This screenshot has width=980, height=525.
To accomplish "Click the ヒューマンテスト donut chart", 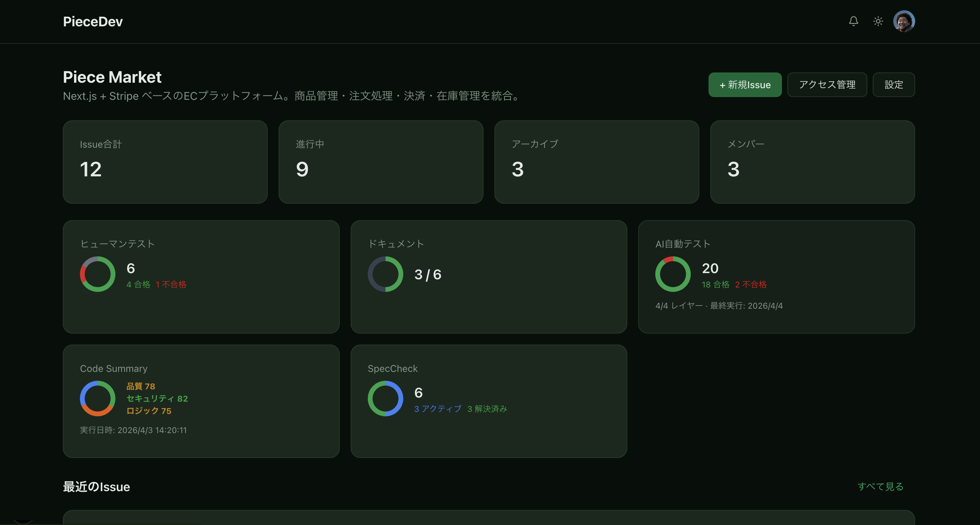I will coord(97,274).
